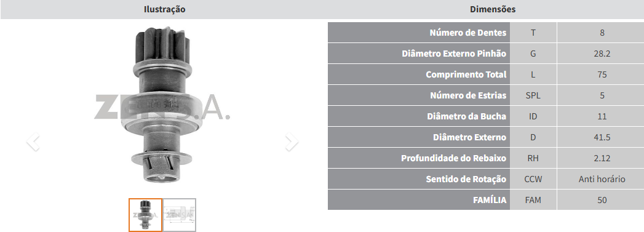Viewport: 644px width, 232px height.
Task: Click the Número de Estrias label
Action: (x=468, y=95)
